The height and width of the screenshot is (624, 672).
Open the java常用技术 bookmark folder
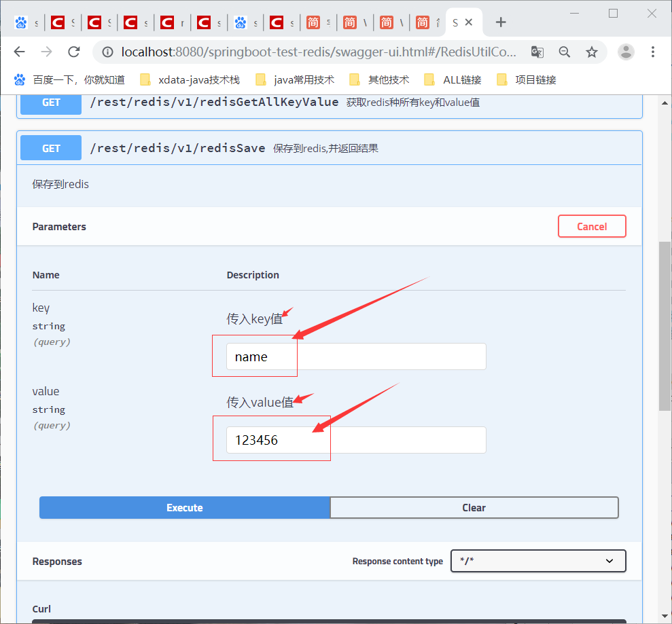click(295, 79)
